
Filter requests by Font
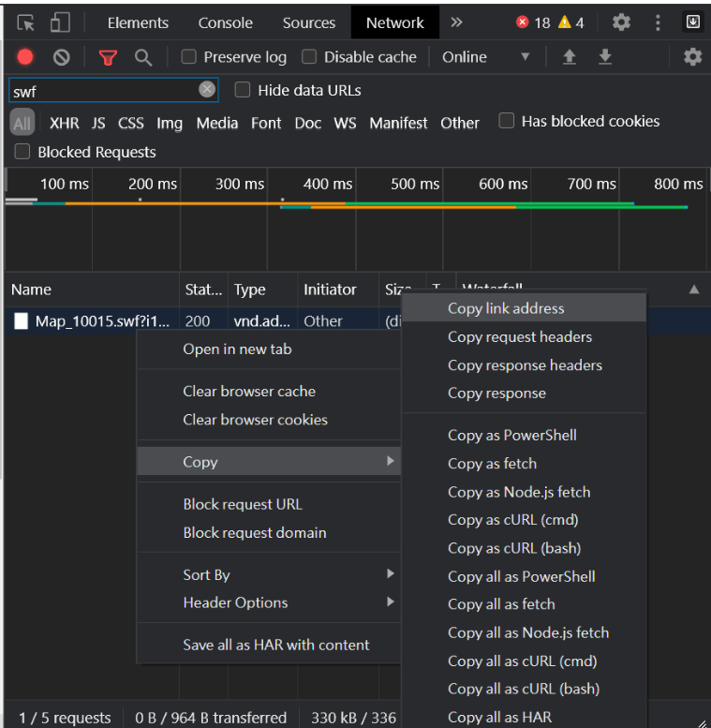pyautogui.click(x=266, y=123)
